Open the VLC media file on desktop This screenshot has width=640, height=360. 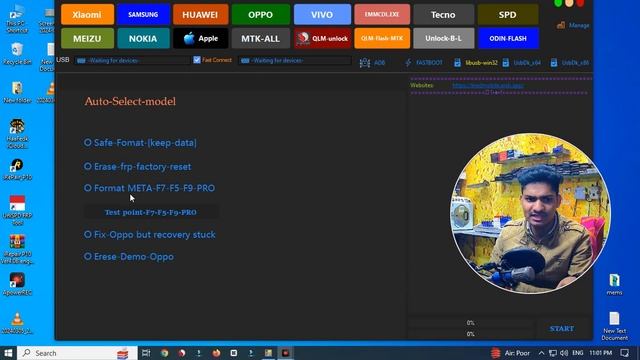click(17, 323)
